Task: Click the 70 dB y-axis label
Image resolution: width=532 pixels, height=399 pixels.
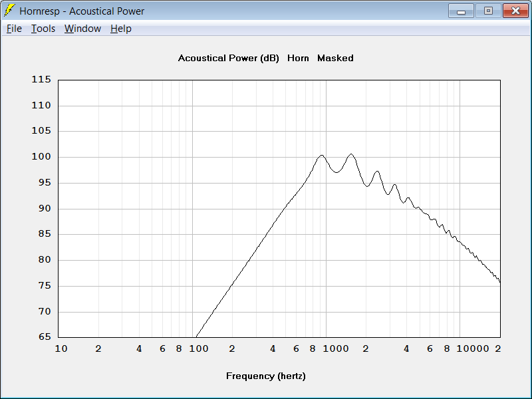Action: tap(45, 311)
